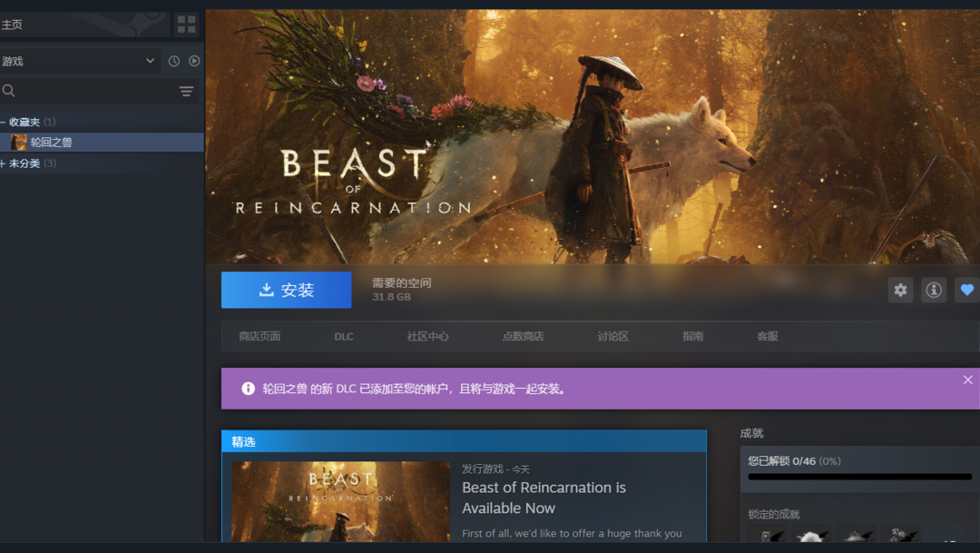Click the achievement progress bar
The height and width of the screenshot is (553, 980).
coord(859,477)
